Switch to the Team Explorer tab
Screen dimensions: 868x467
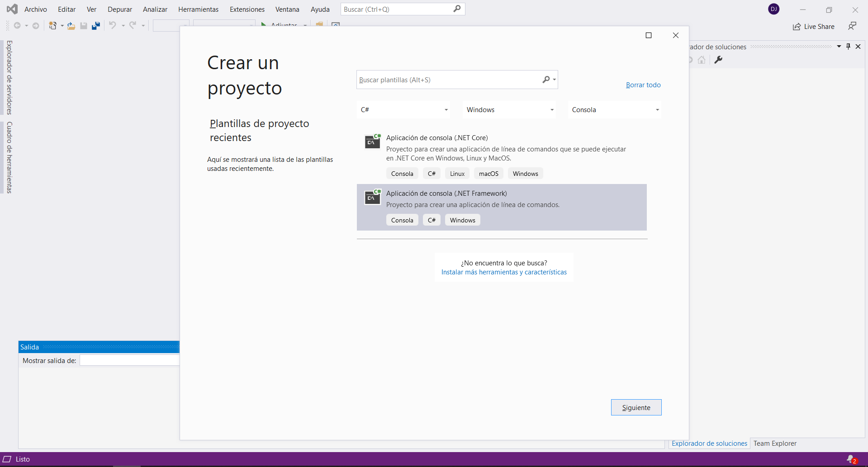(x=774, y=443)
